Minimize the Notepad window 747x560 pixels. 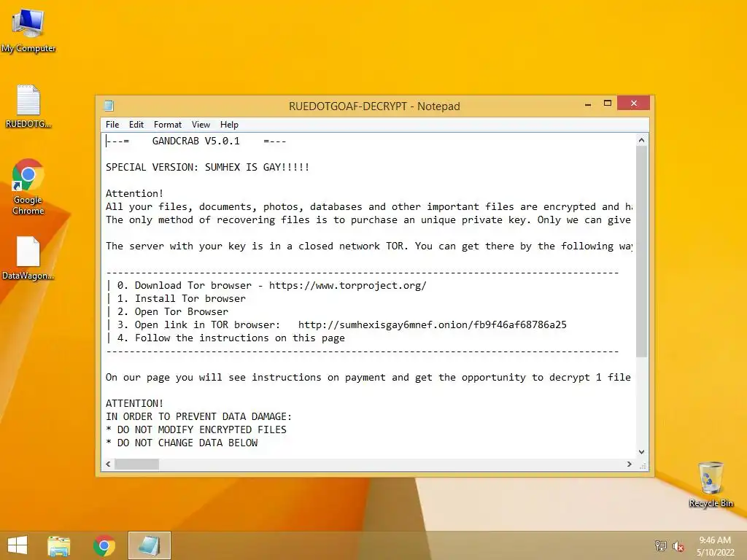[x=589, y=104]
